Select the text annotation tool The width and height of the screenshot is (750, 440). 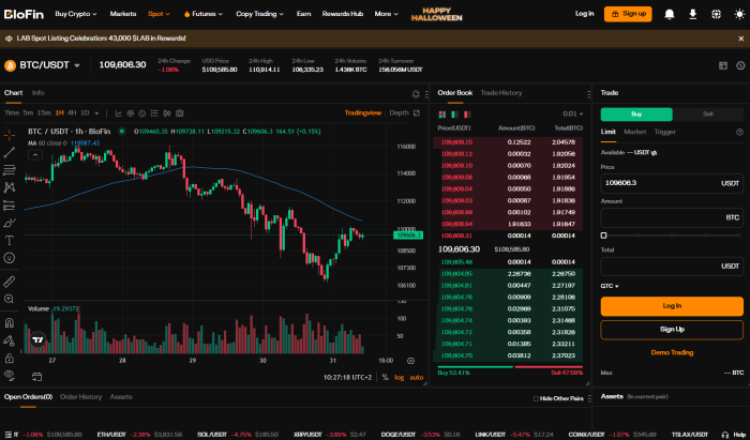9,240
